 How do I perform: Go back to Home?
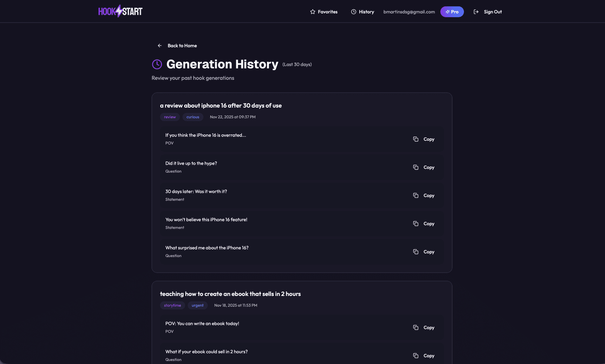click(x=182, y=46)
